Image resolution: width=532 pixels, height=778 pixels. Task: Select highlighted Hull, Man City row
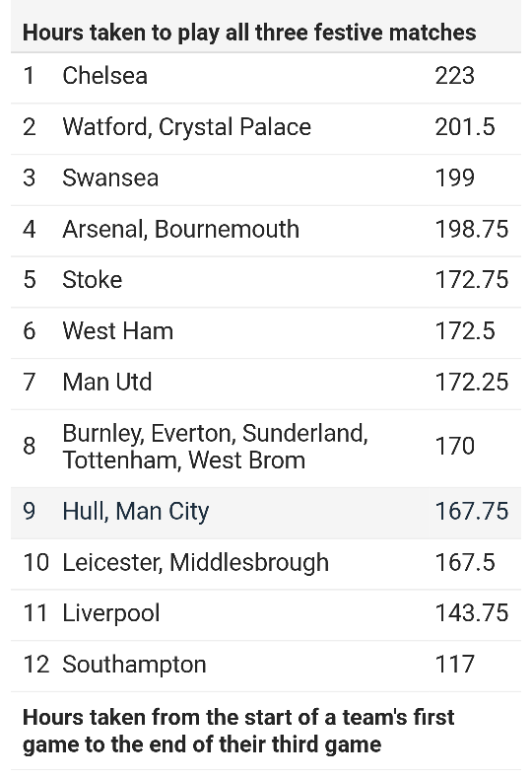[x=266, y=513]
